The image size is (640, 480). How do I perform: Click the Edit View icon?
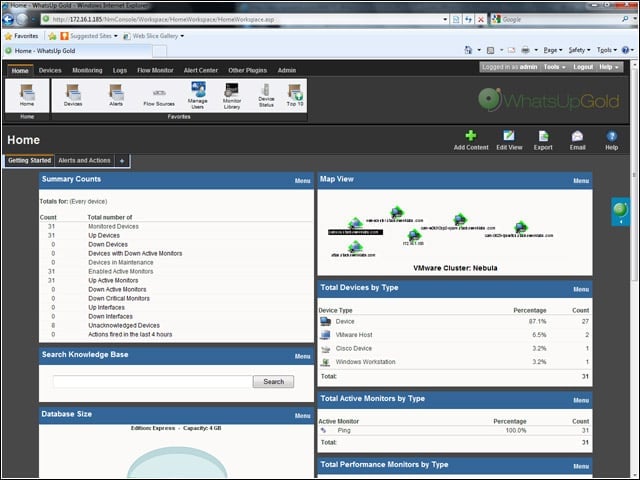(x=509, y=140)
